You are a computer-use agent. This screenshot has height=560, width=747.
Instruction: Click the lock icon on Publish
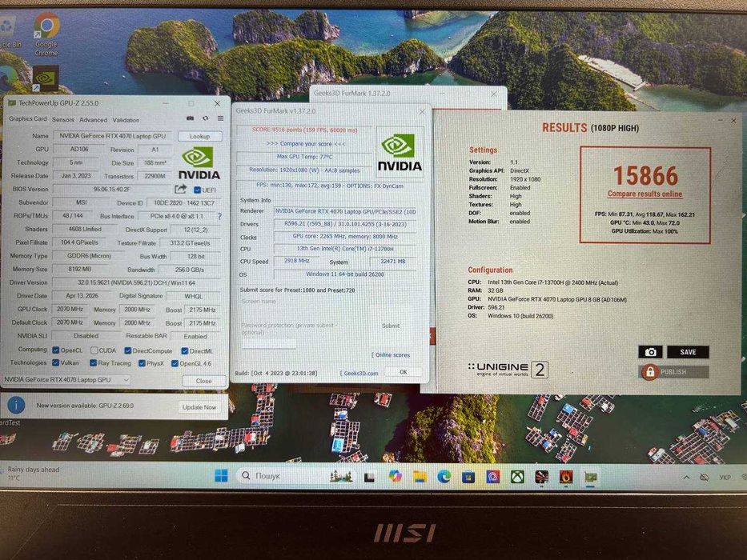650,372
